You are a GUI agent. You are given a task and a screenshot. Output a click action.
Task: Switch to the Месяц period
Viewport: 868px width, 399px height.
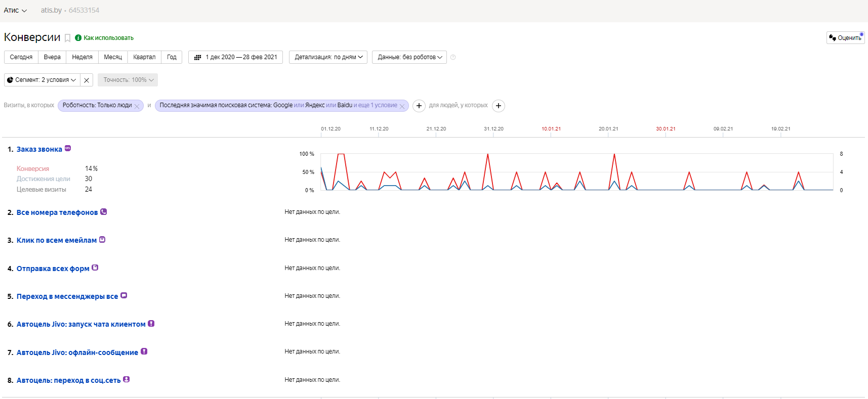[113, 57]
